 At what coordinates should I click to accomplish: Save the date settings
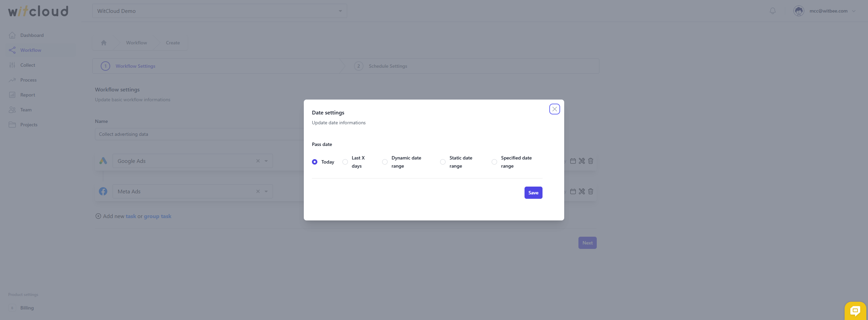[533, 193]
